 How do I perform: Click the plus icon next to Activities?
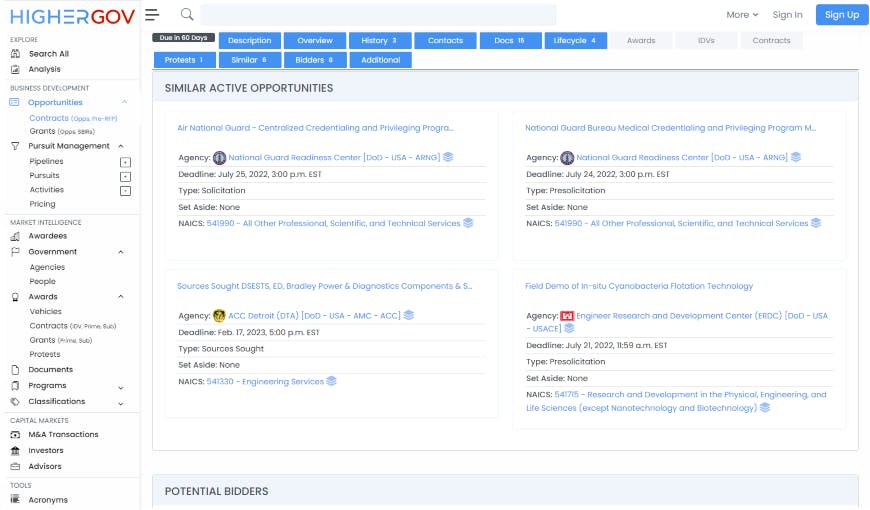point(125,191)
